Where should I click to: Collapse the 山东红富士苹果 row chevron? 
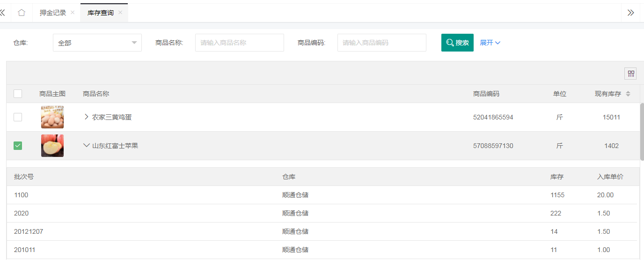point(86,145)
